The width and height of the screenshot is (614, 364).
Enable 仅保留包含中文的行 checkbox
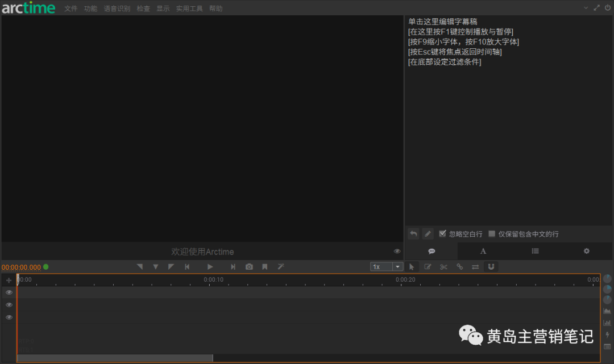492,234
